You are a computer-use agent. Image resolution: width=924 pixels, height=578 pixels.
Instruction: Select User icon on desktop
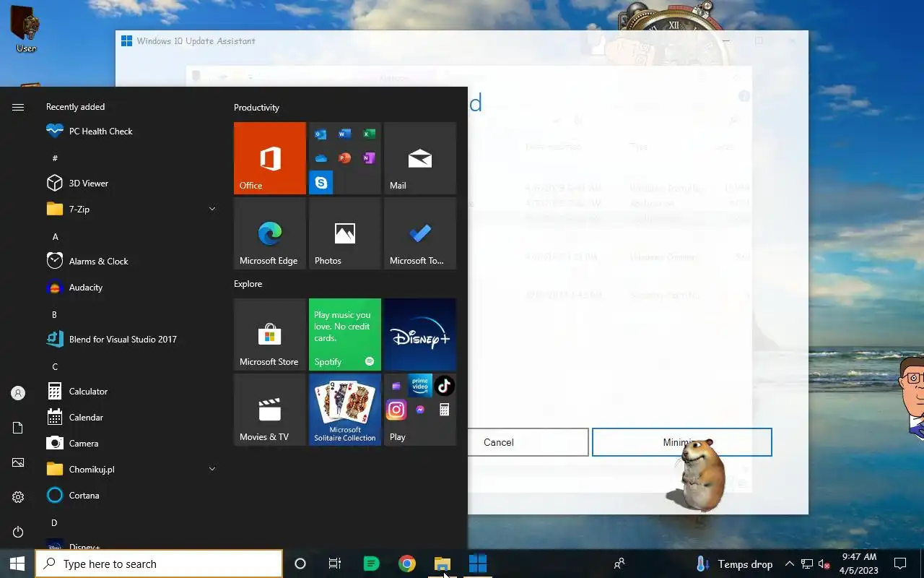pyautogui.click(x=26, y=29)
